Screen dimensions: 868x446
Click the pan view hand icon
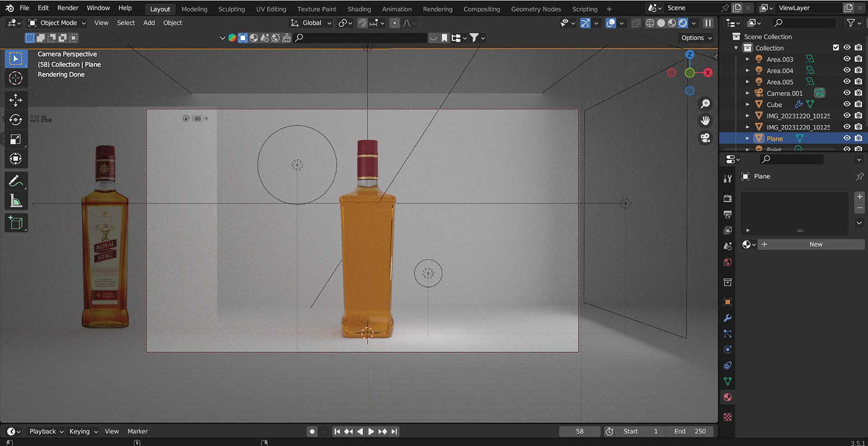[x=705, y=121]
